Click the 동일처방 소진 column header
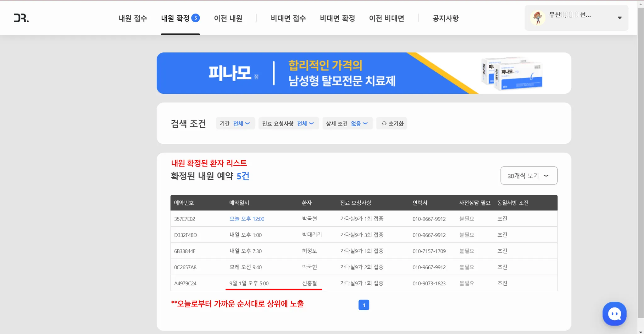Image resolution: width=644 pixels, height=334 pixels. tap(513, 203)
